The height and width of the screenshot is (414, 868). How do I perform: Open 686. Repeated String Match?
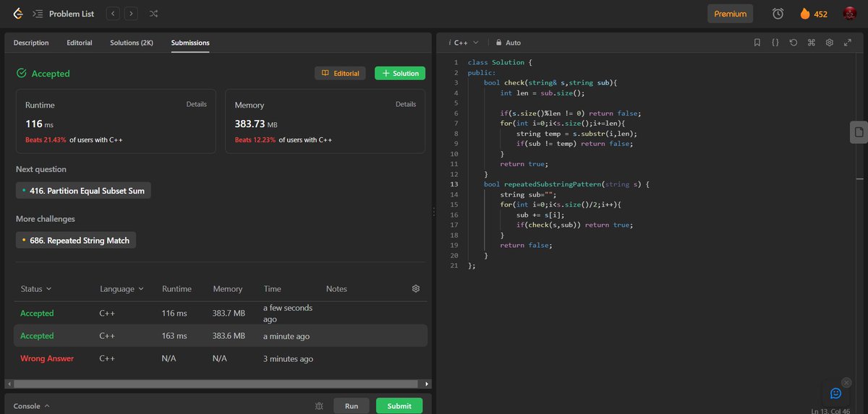click(x=76, y=240)
